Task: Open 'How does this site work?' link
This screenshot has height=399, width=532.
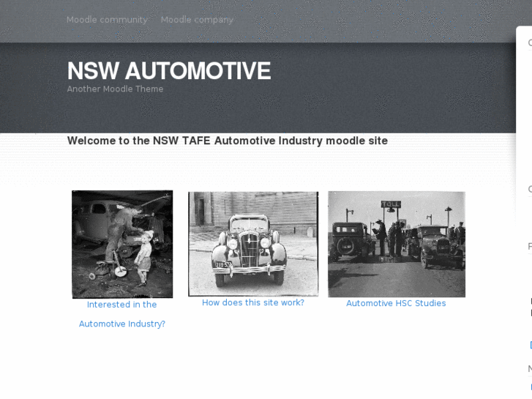Action: point(253,302)
